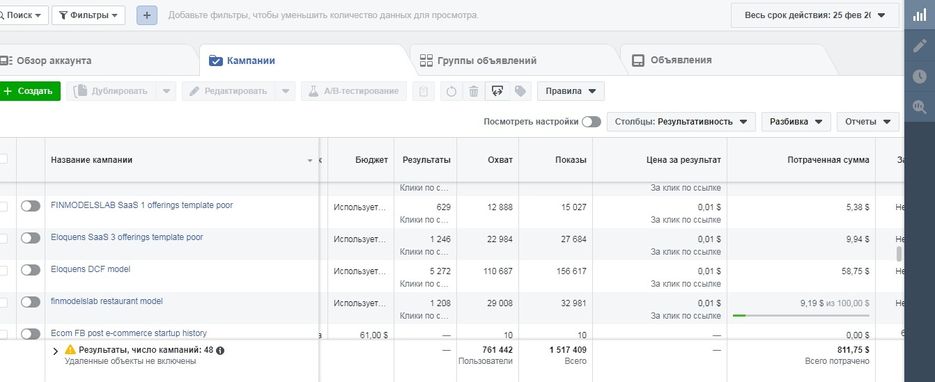Screen dimensions: 935x382
Task: Open the Разбивка dropdown
Action: pos(796,122)
